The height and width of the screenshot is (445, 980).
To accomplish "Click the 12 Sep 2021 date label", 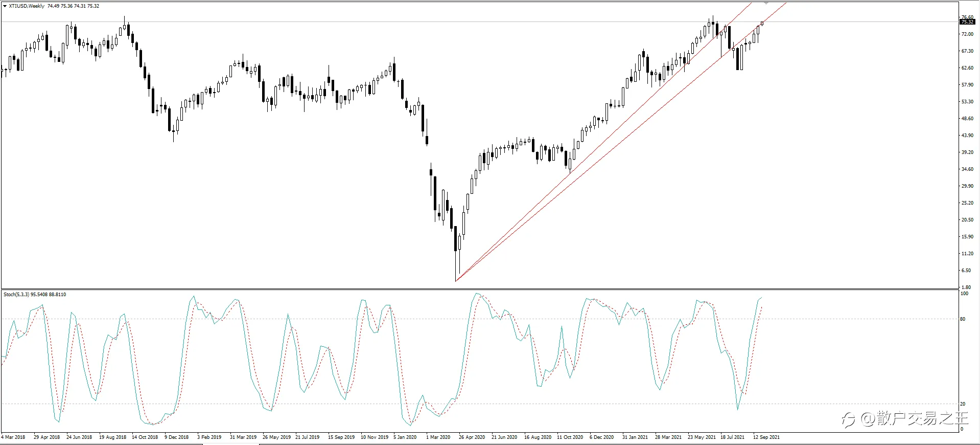I will [x=766, y=437].
